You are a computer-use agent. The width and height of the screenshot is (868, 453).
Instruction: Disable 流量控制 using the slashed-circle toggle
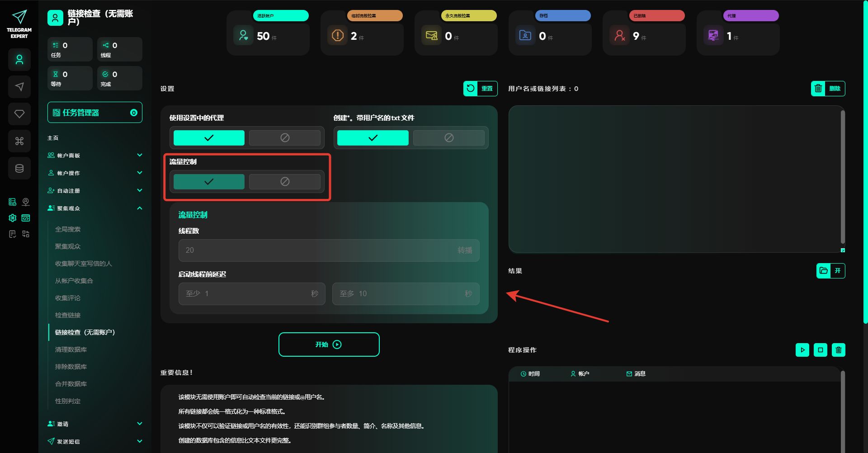[x=284, y=182]
